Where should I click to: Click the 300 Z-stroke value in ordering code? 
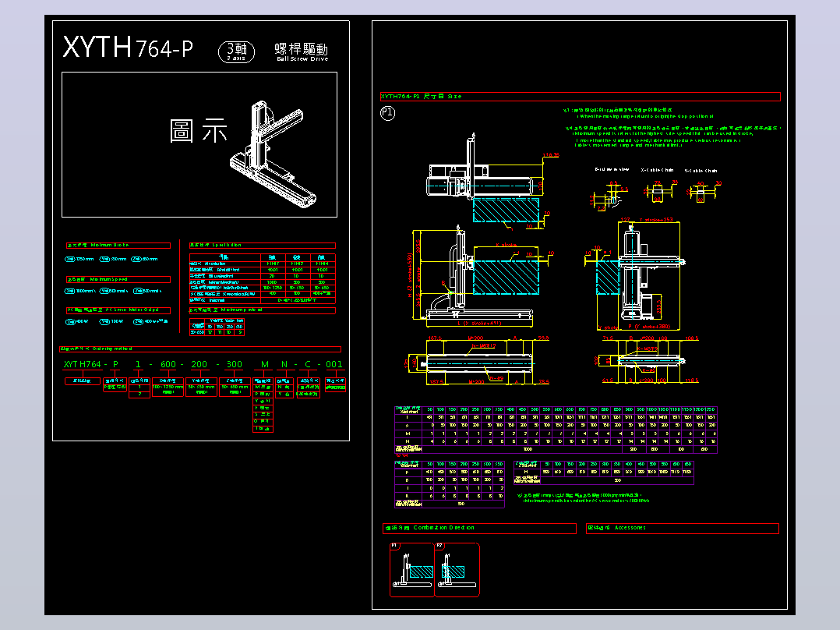234,364
